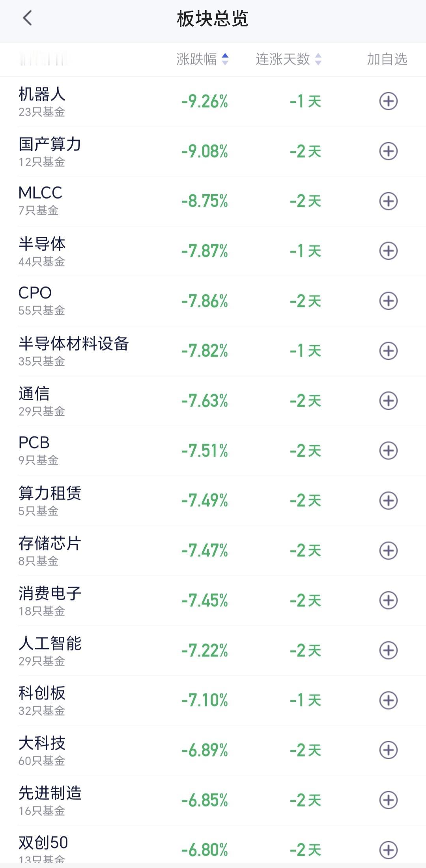426x868 pixels.
Task: Toggle the 涨跌幅 sort arrows
Action: [225, 59]
